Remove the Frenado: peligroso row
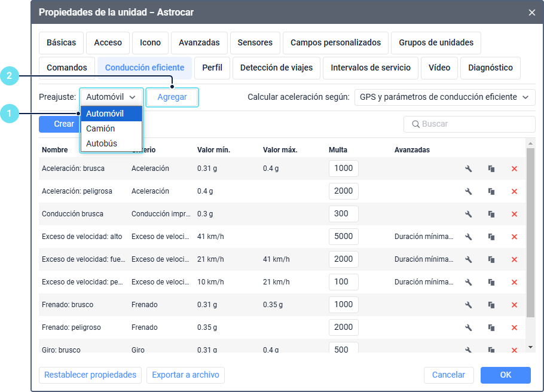The image size is (544, 392). click(514, 327)
